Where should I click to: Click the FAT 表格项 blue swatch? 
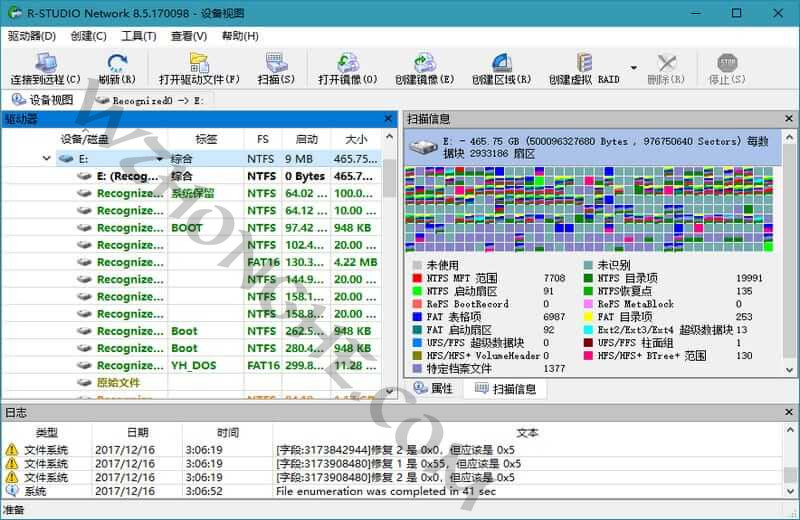417,316
